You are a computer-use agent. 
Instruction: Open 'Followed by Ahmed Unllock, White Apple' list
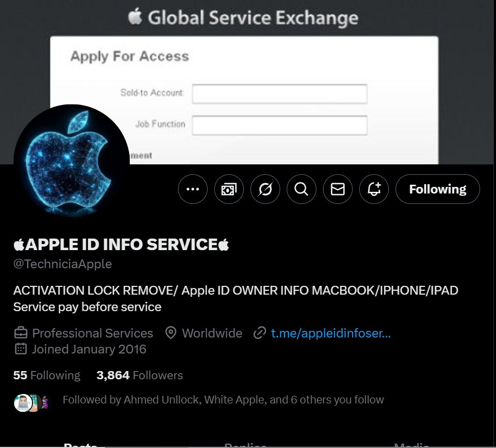[223, 400]
